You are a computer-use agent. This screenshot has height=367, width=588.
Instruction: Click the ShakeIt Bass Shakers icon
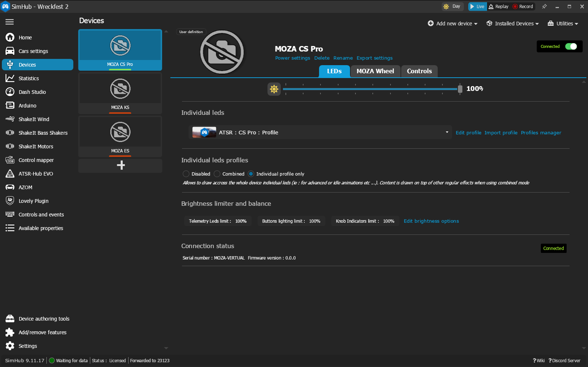10,133
